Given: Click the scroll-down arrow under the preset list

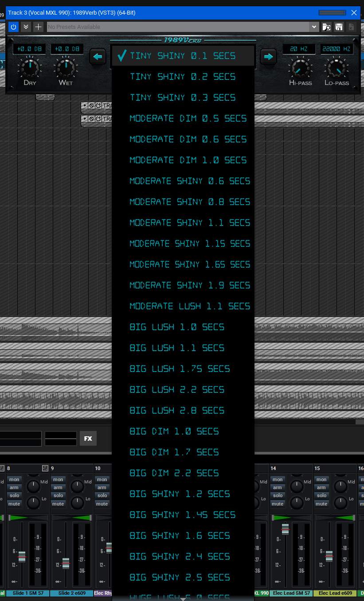Looking at the screenshot, I should pyautogui.click(x=183, y=599).
